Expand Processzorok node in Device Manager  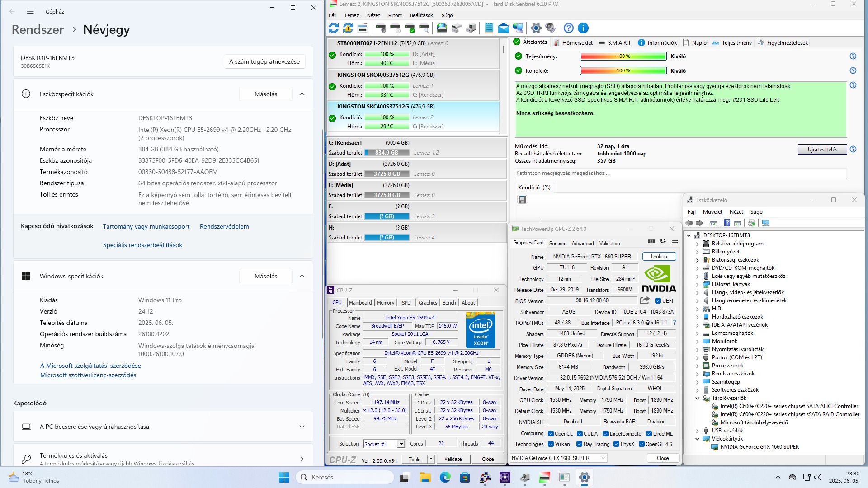697,366
